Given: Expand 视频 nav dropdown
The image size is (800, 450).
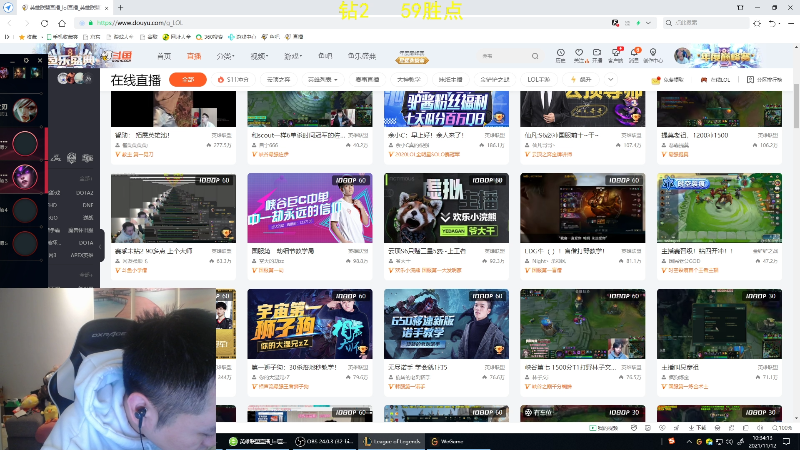Looking at the screenshot, I should pyautogui.click(x=259, y=56).
